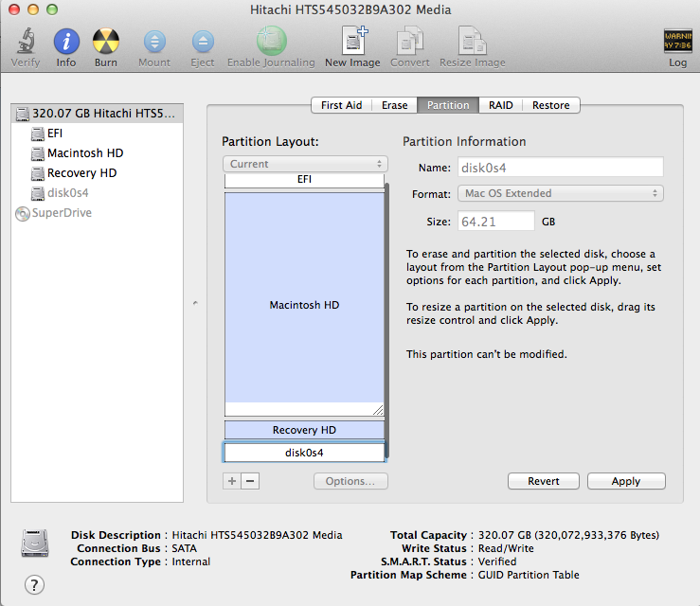Screen dimensions: 700x606
Task: Click the green zoom window button
Action: point(52,9)
